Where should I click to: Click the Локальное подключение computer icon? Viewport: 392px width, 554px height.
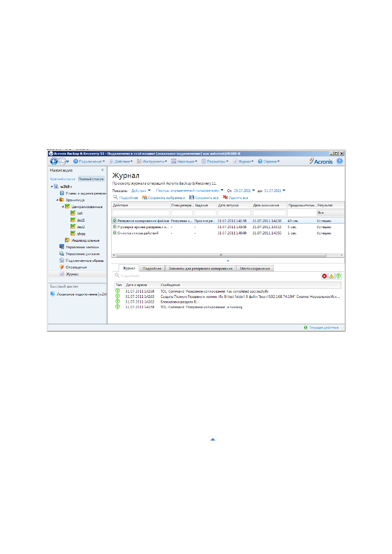click(53, 294)
